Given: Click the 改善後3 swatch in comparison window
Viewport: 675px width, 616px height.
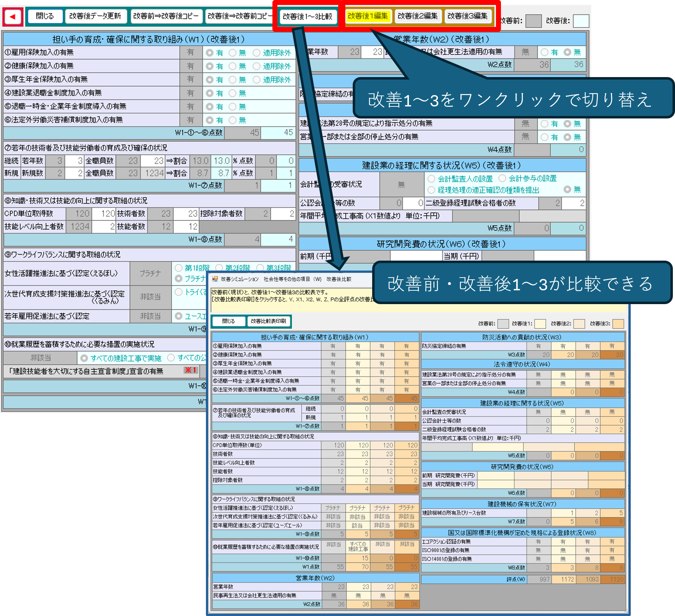Looking at the screenshot, I should [618, 324].
